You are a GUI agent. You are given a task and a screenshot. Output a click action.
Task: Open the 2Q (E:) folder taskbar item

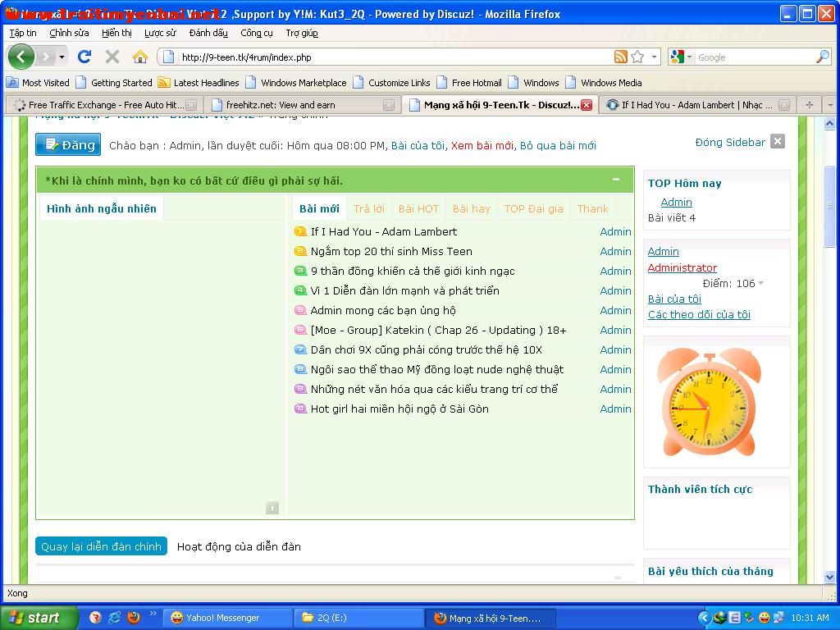pyautogui.click(x=358, y=618)
